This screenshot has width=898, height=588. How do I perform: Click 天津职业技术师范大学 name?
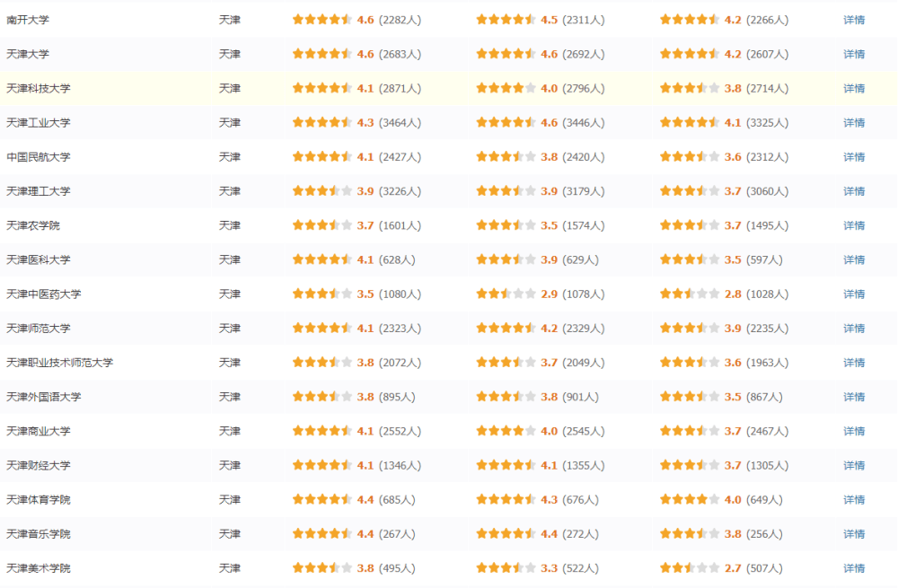coord(59,363)
